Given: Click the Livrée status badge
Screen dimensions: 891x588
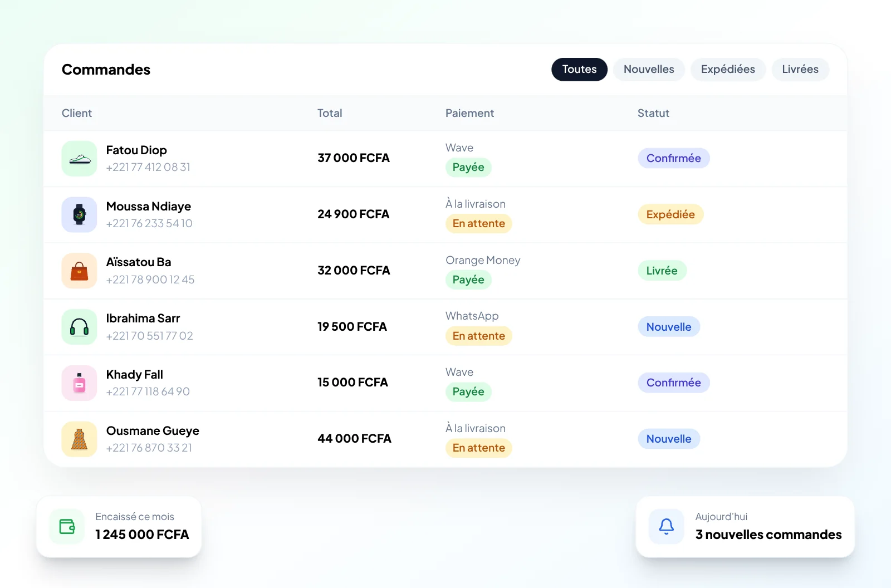Looking at the screenshot, I should [x=662, y=271].
